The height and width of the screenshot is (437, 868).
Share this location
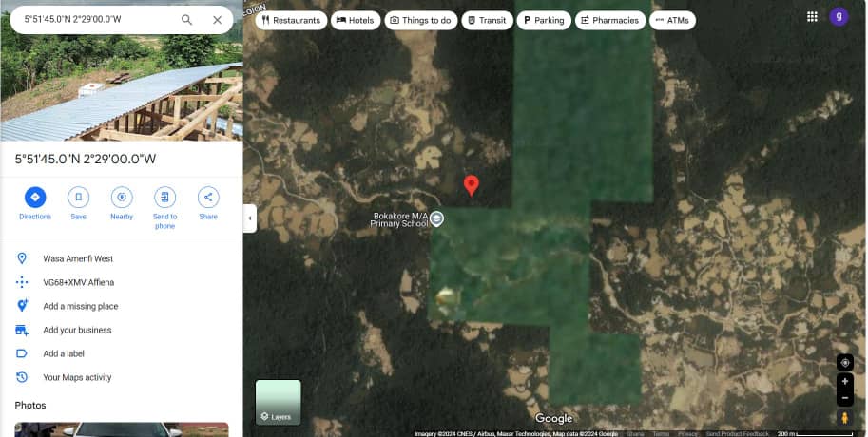[x=208, y=203]
